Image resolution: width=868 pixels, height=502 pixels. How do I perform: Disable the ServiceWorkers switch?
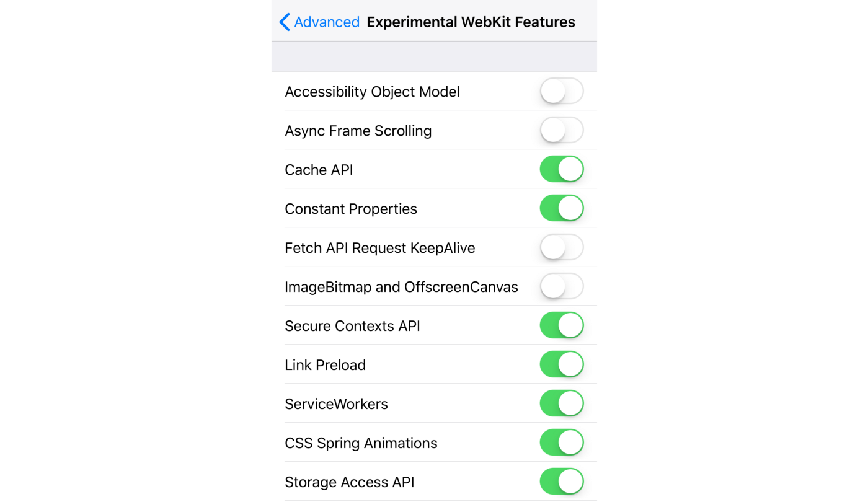(561, 403)
